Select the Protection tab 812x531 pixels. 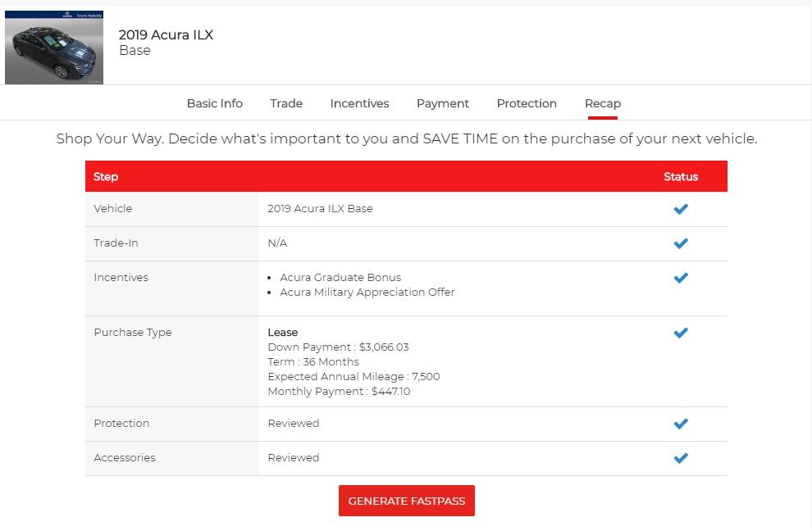coord(527,103)
